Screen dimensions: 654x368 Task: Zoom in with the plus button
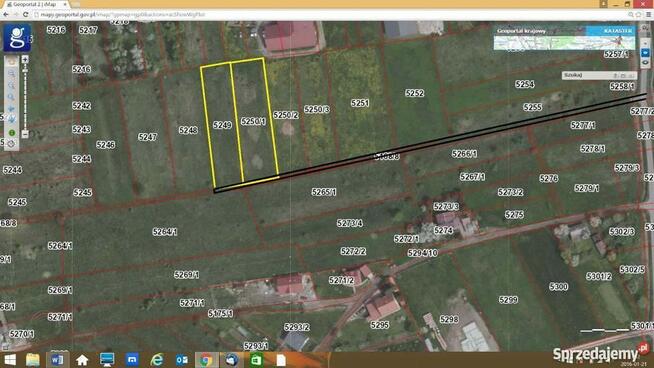[x=25, y=60]
